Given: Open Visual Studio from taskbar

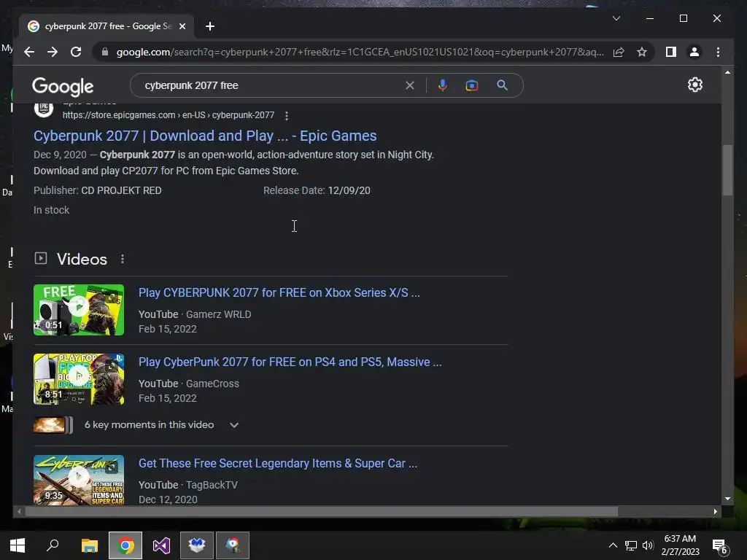Looking at the screenshot, I should (x=161, y=545).
